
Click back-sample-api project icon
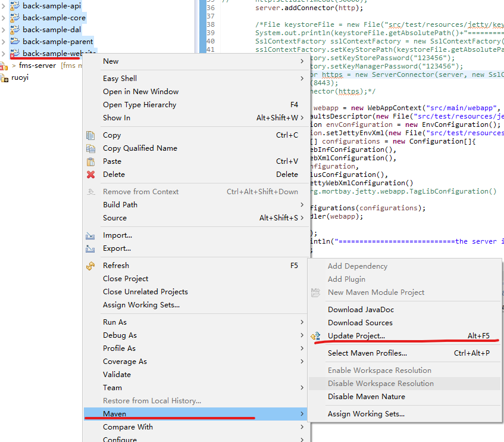coord(15,6)
